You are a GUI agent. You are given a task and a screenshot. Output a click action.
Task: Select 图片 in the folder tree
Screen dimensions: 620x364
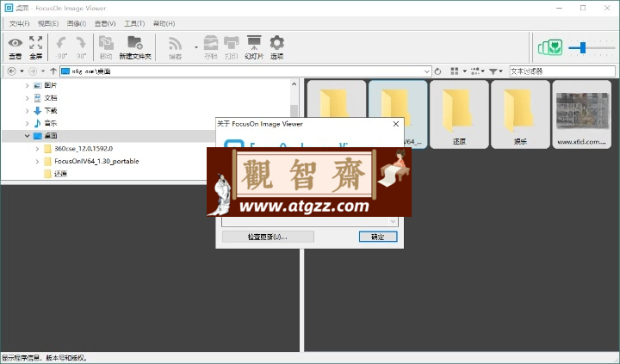(x=51, y=85)
